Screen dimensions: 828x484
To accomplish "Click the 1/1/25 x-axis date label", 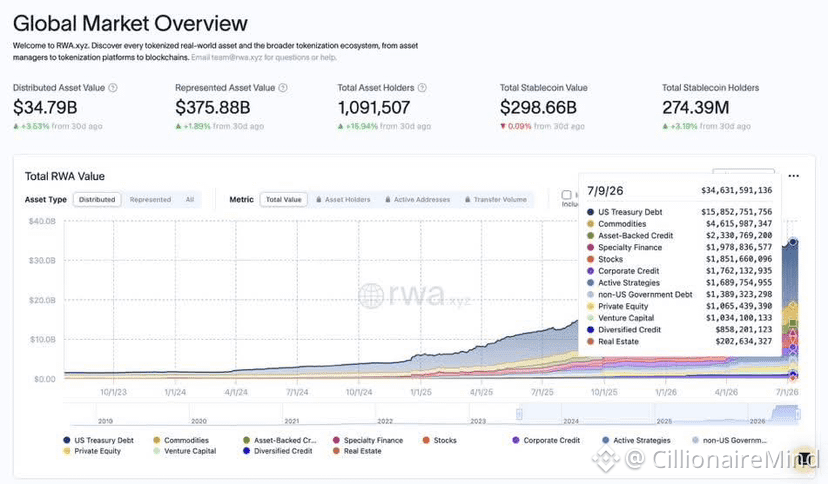I will (421, 392).
